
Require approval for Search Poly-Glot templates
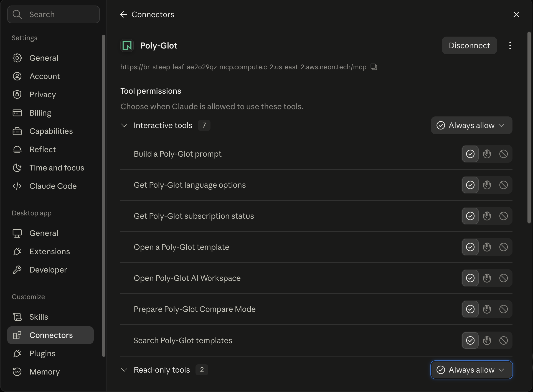(x=487, y=340)
